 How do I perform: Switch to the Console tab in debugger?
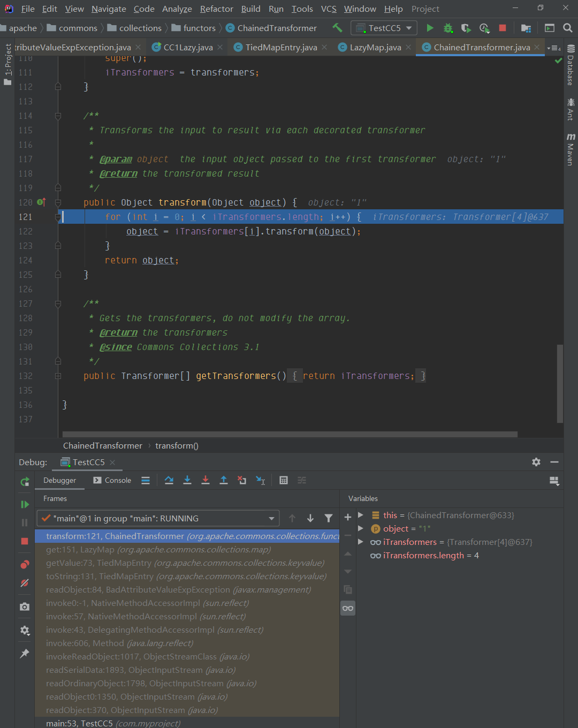tap(112, 480)
